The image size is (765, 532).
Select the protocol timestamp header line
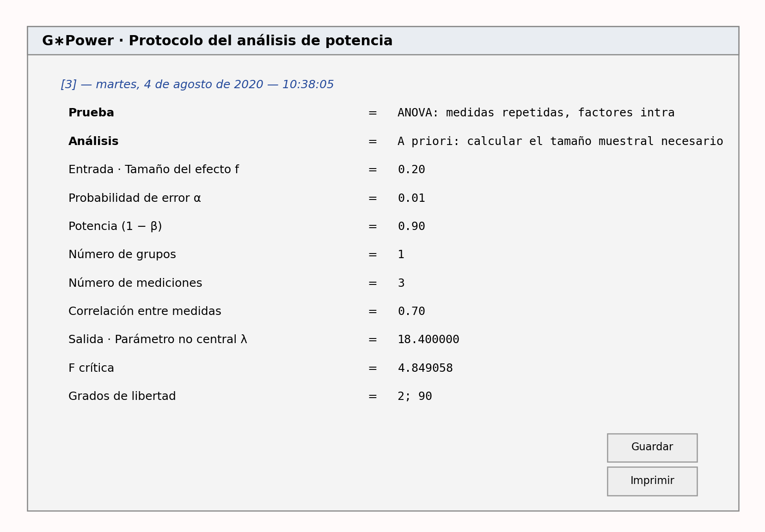click(x=197, y=85)
